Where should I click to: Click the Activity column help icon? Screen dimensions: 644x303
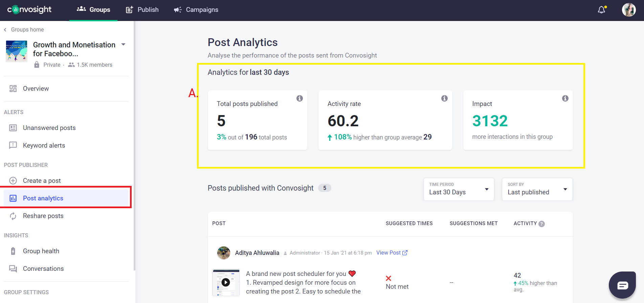click(541, 224)
